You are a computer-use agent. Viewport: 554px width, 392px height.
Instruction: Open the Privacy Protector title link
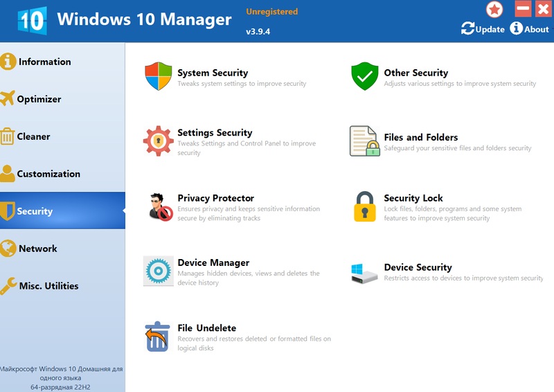point(216,198)
